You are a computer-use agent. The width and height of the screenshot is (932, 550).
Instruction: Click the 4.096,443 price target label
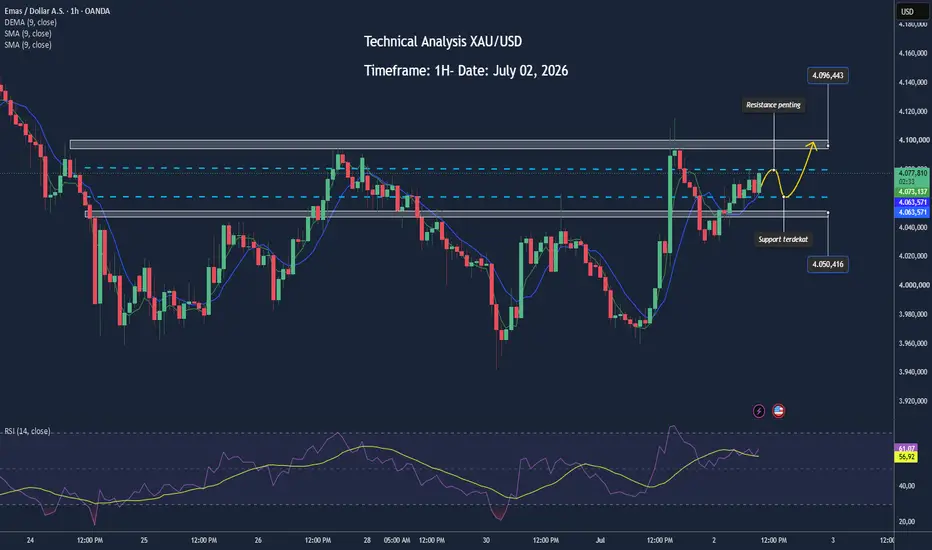coord(827,76)
